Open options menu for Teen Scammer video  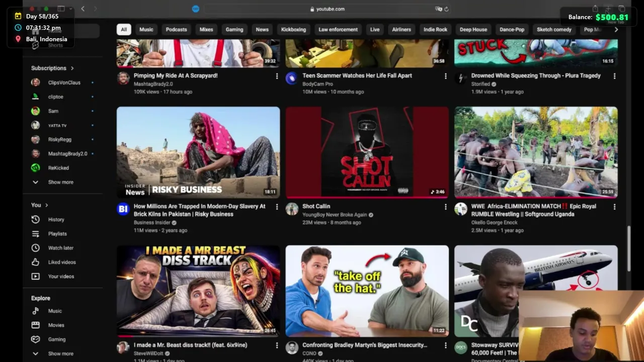pyautogui.click(x=445, y=76)
